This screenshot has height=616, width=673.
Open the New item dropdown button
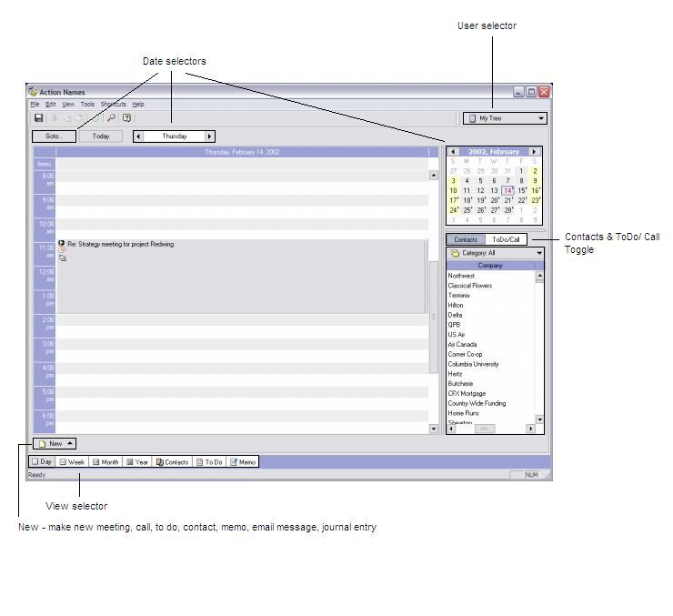pos(55,443)
